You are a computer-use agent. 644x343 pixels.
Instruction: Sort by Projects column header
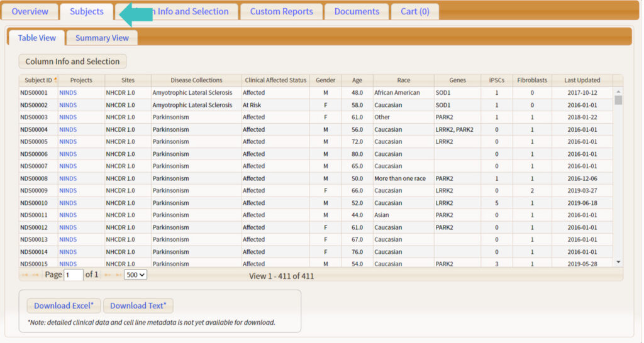[81, 80]
